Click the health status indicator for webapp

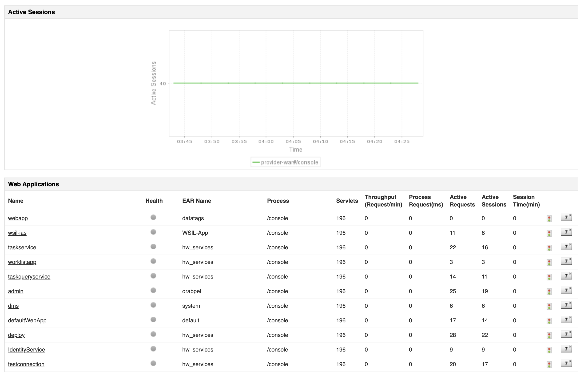click(153, 217)
